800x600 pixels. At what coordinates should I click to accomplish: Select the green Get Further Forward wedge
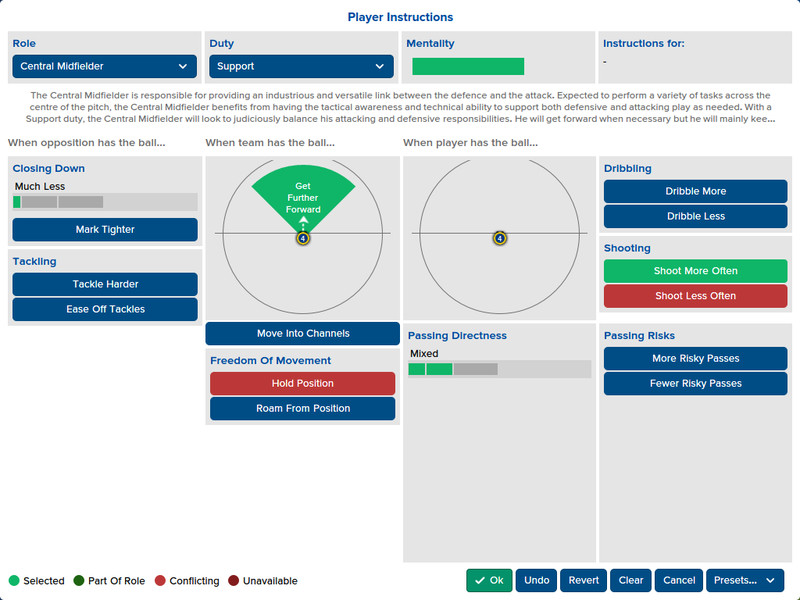coord(303,198)
